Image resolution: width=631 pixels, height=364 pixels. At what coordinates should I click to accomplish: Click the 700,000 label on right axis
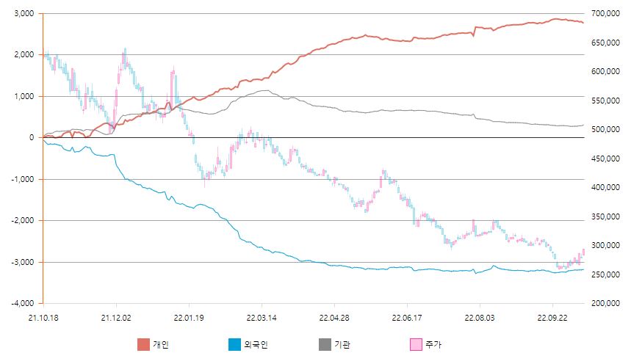click(x=605, y=13)
